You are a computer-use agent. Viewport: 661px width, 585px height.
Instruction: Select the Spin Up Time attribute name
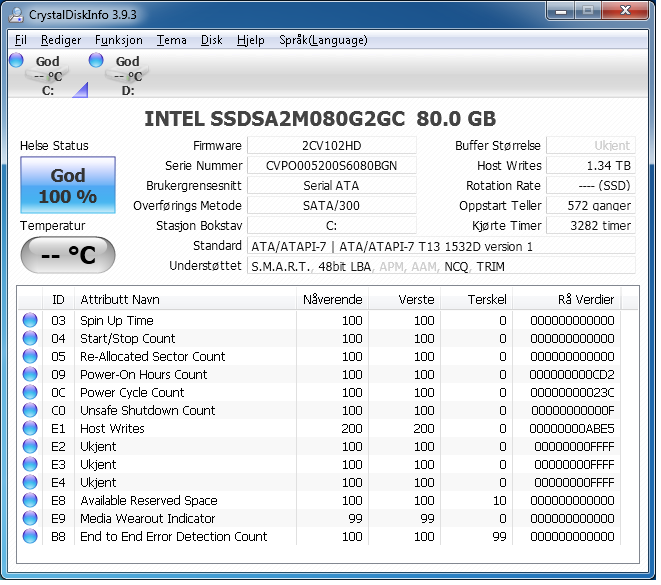(x=117, y=320)
